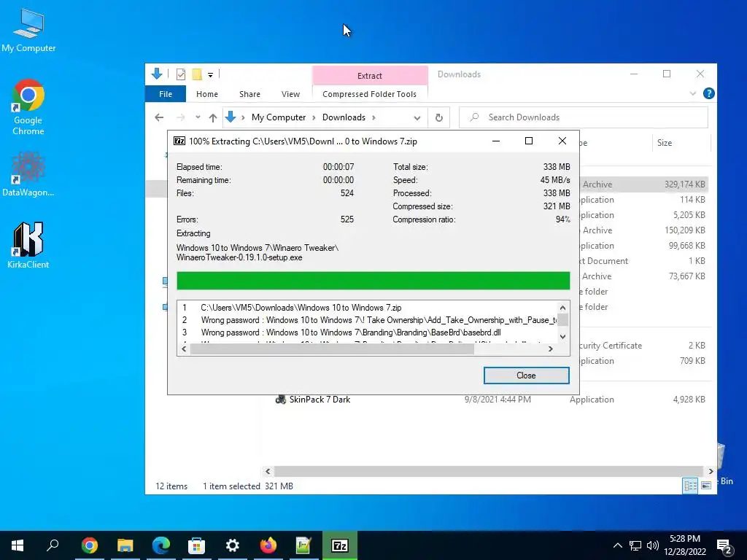
Task: Refresh the Downloads folder
Action: click(x=438, y=117)
